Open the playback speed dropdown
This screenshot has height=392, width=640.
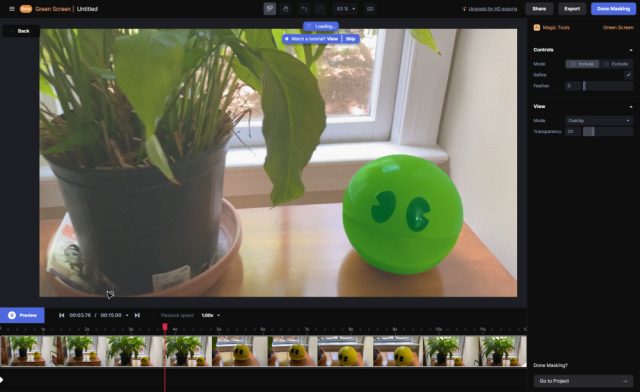pos(211,315)
